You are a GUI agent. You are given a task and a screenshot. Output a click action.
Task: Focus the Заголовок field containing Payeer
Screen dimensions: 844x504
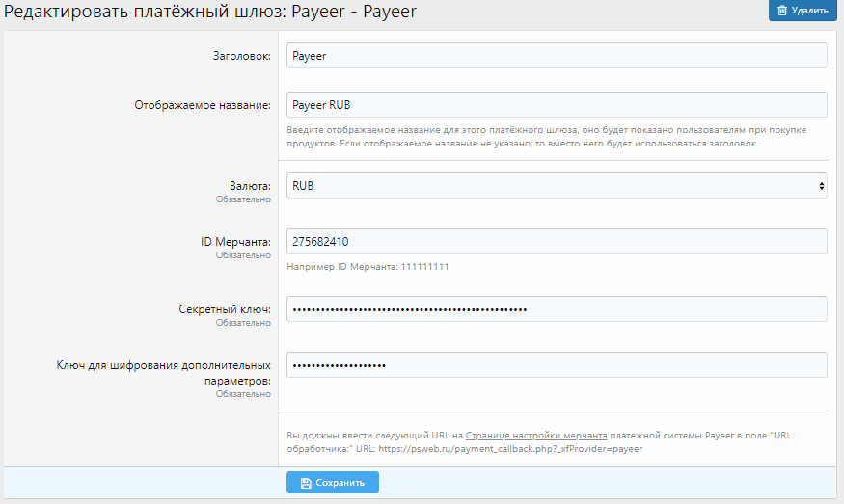pyautogui.click(x=557, y=56)
